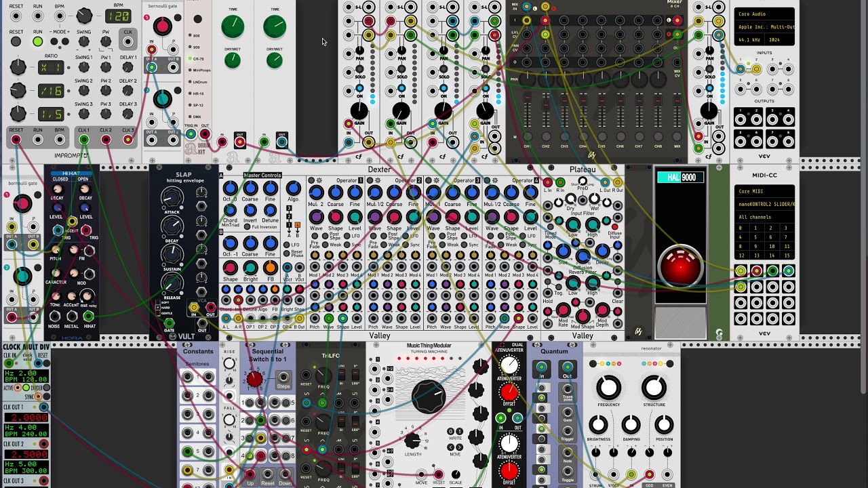This screenshot has height=488, width=868.
Task: Click the FREQUENCY knob on resonator
Action: [608, 388]
